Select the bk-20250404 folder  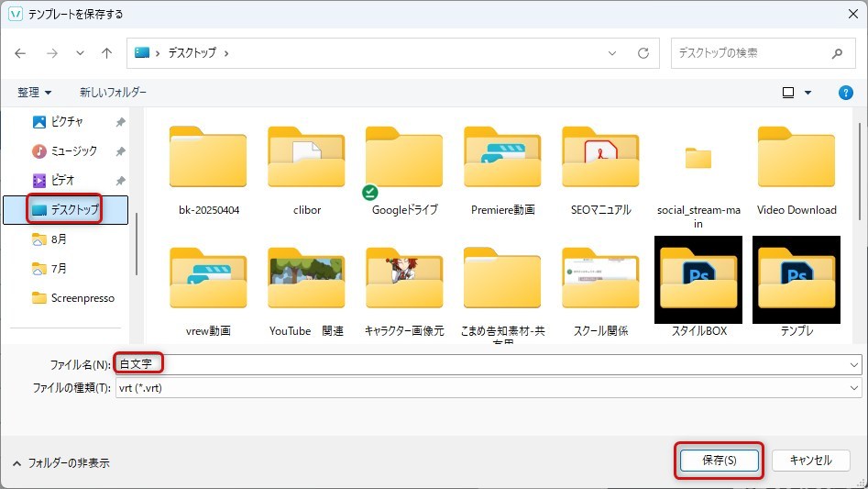pos(209,171)
